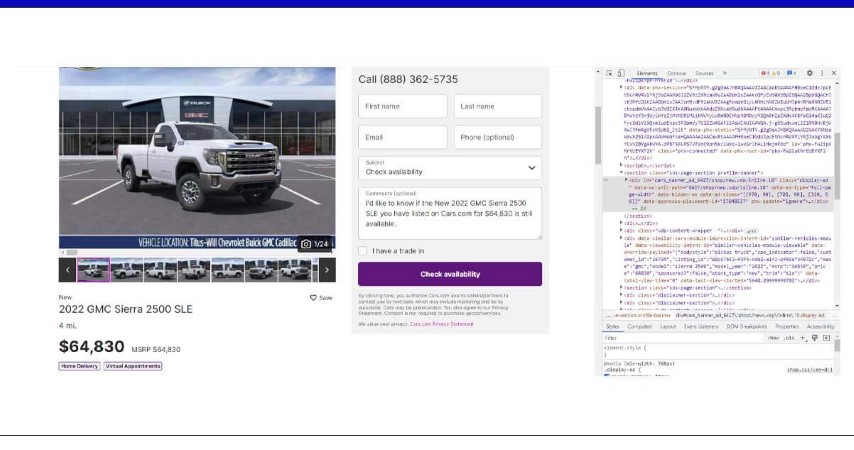Click the Call (888) 362-5735 heading
The height and width of the screenshot is (450, 854).
[408, 80]
